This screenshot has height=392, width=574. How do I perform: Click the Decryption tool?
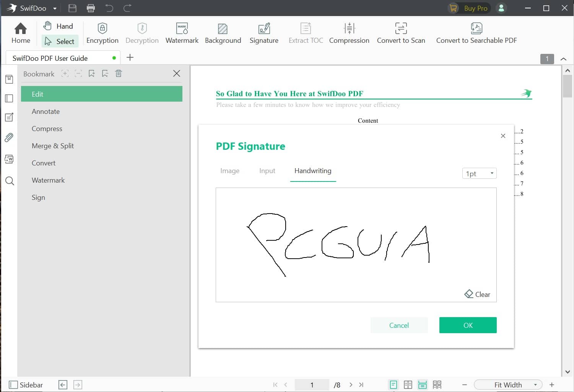142,33
